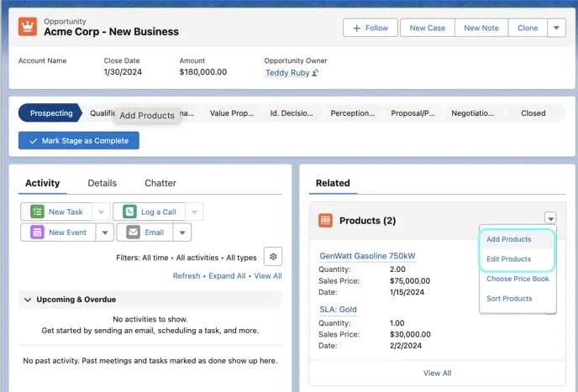Click the orange Opportunity crown icon
Image resolution: width=578 pixels, height=392 pixels.
[28, 27]
